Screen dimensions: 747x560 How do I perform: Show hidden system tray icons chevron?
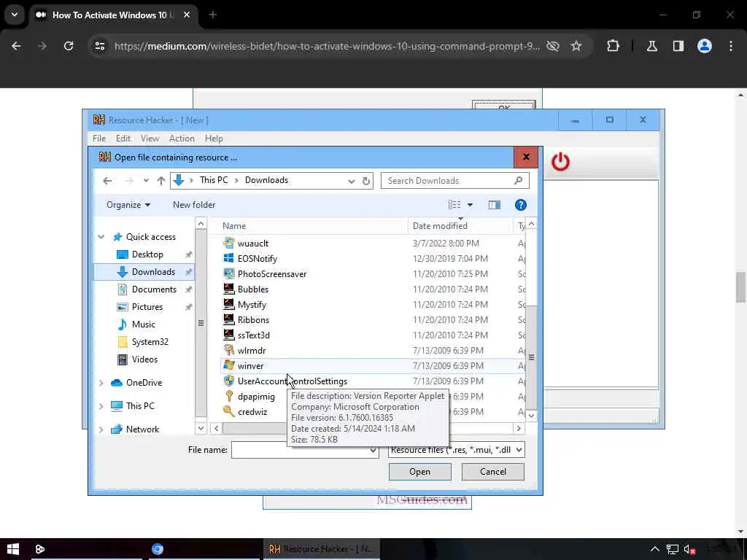[x=655, y=549]
